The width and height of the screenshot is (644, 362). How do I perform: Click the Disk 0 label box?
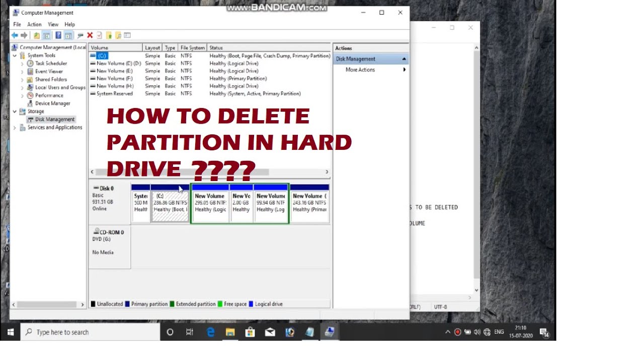coord(110,203)
